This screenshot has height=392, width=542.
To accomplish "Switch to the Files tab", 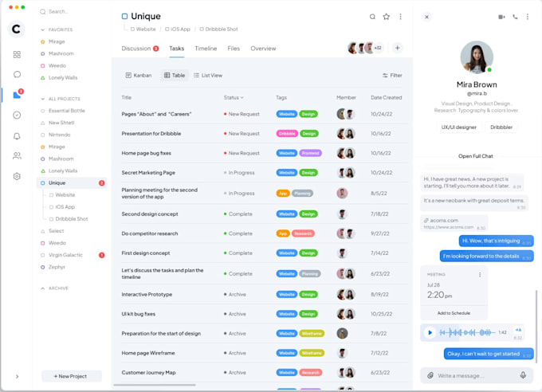I will 234,49.
